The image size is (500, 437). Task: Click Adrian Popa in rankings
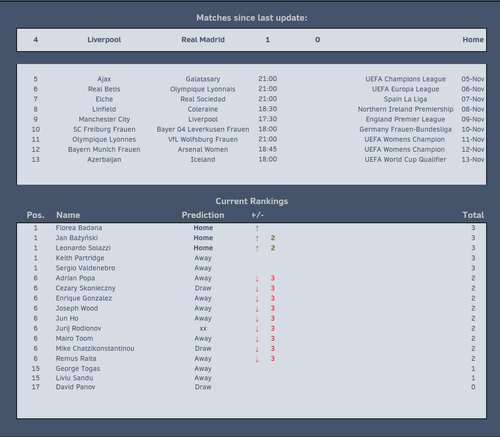pos(75,278)
